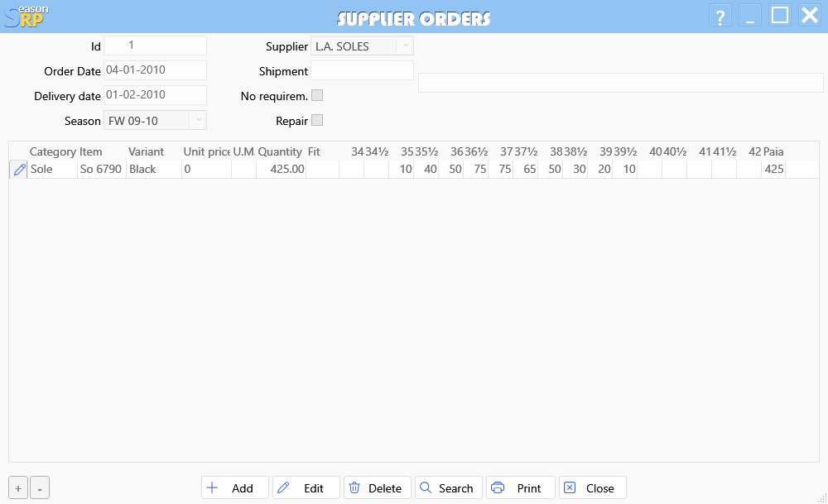Print the supplier order
828x504 pixels.
click(x=521, y=487)
